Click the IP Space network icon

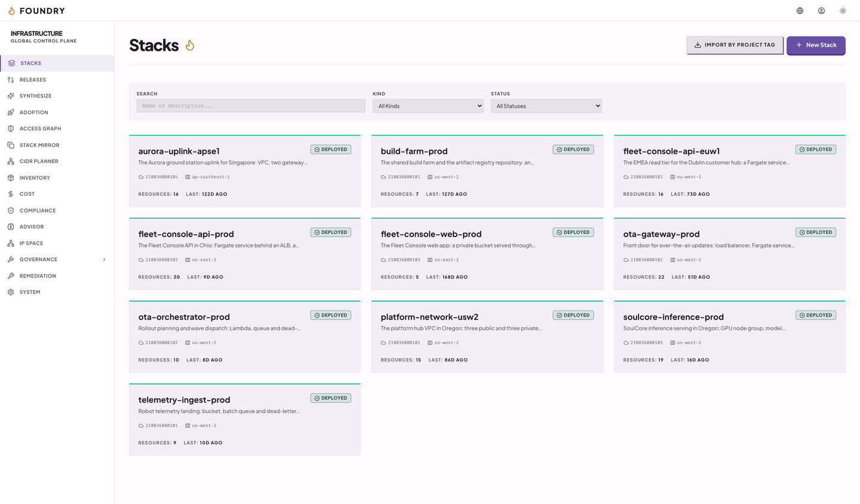point(11,243)
